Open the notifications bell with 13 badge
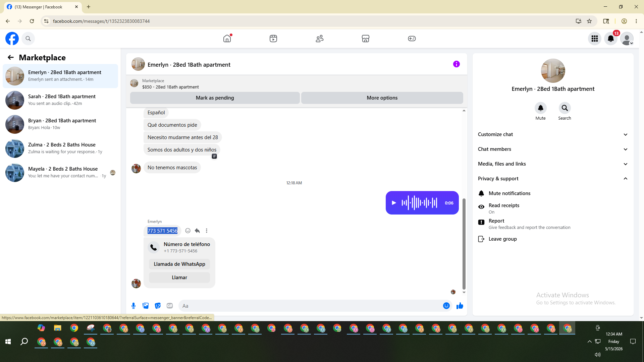Screen dimensions: 644x362 coord(611,39)
